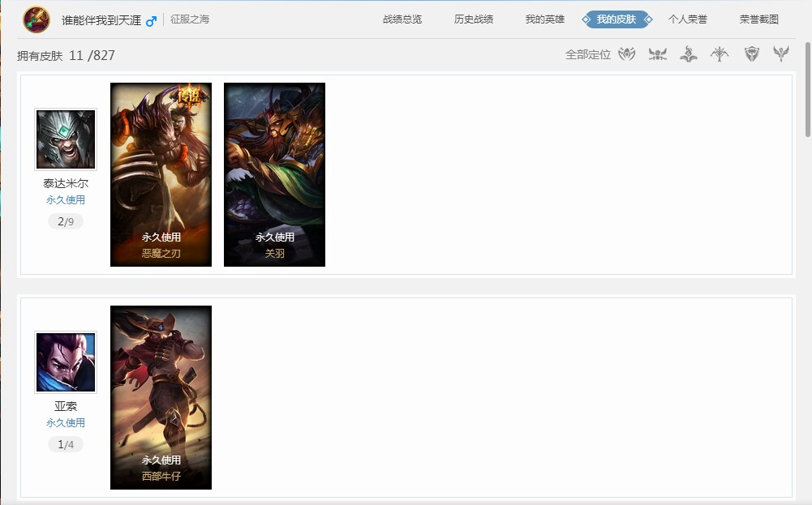812x505 pixels.
Task: Filter skins by the tank shield icon
Action: 752,54
